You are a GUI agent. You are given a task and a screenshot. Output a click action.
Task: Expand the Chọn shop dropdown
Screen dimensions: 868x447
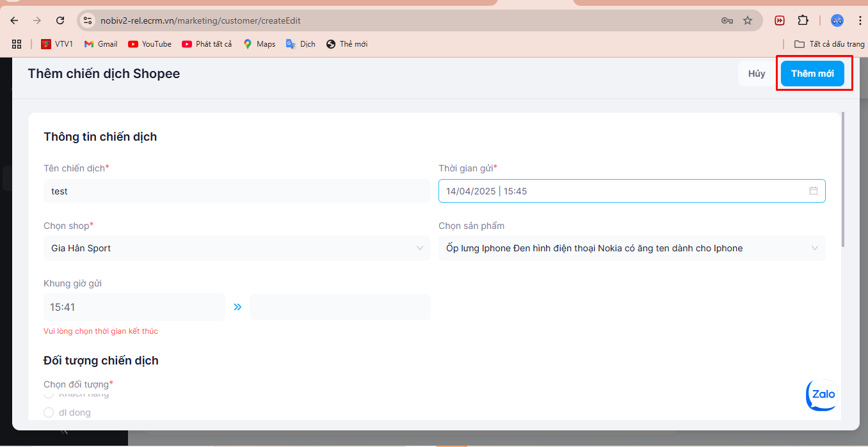pyautogui.click(x=237, y=248)
